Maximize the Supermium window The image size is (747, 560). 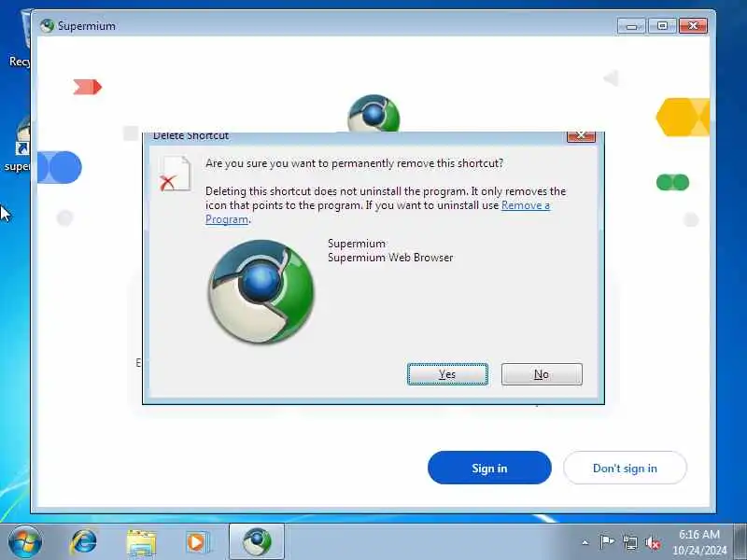coord(662,26)
